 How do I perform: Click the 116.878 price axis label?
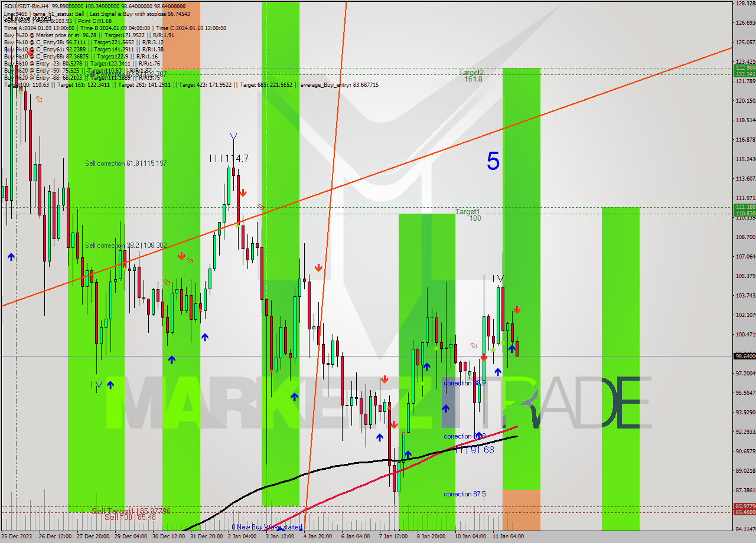click(x=745, y=139)
